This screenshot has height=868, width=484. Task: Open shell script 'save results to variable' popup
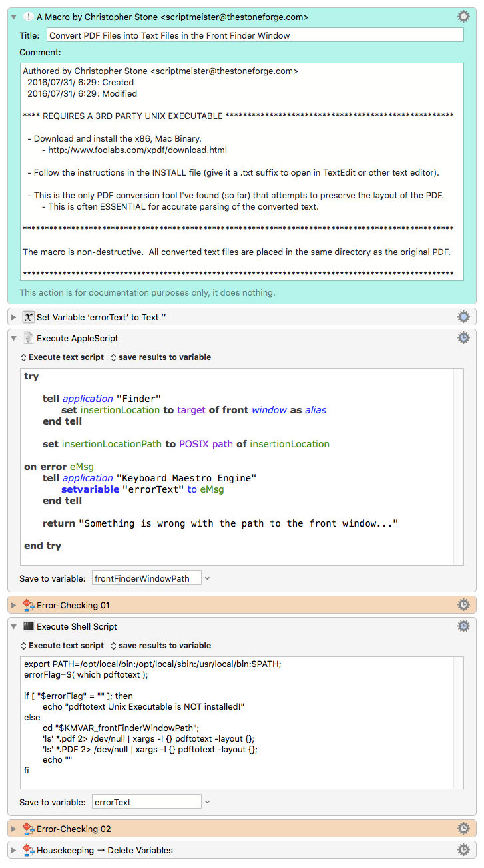coord(160,646)
